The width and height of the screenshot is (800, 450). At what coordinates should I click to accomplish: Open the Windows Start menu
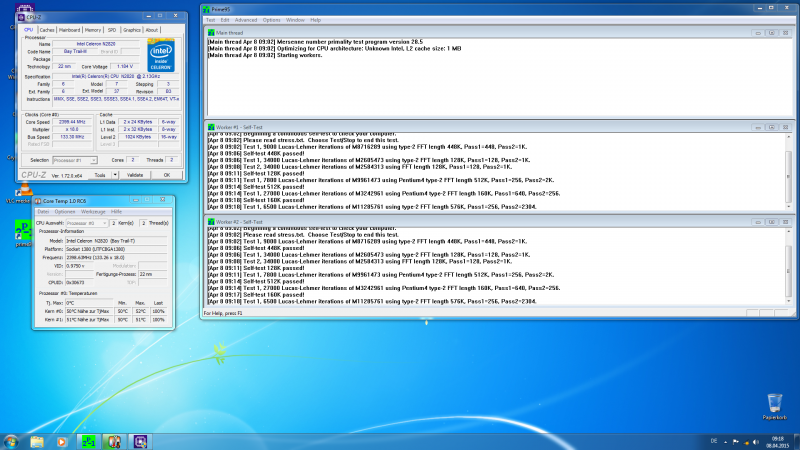11,442
